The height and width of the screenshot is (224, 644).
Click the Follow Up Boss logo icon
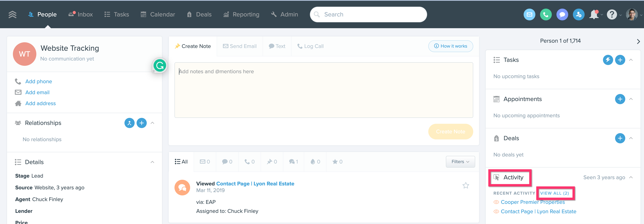[x=12, y=14]
